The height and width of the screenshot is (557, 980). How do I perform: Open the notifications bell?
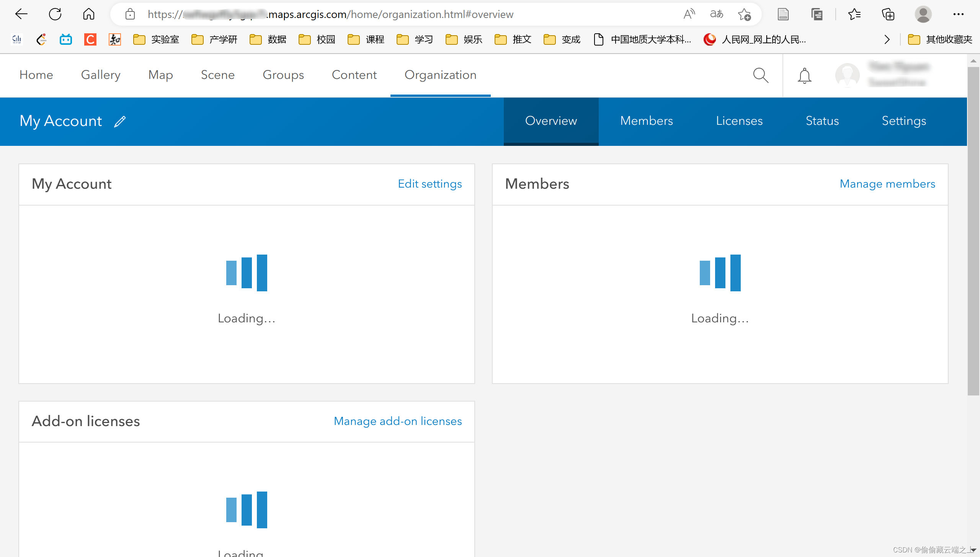coord(804,75)
